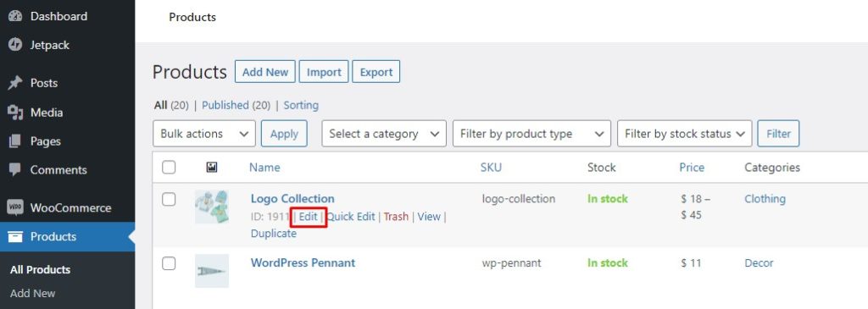Screen dimensions: 868x309
Task: Click the Export button
Action: click(376, 72)
